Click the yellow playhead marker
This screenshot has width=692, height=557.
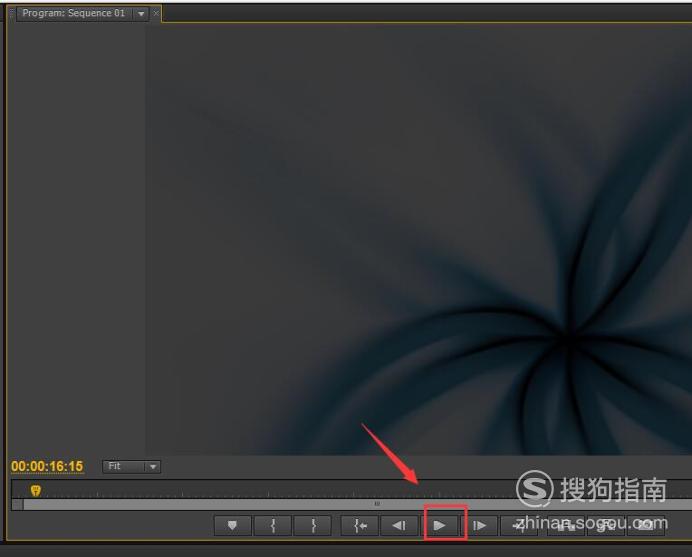click(x=36, y=490)
